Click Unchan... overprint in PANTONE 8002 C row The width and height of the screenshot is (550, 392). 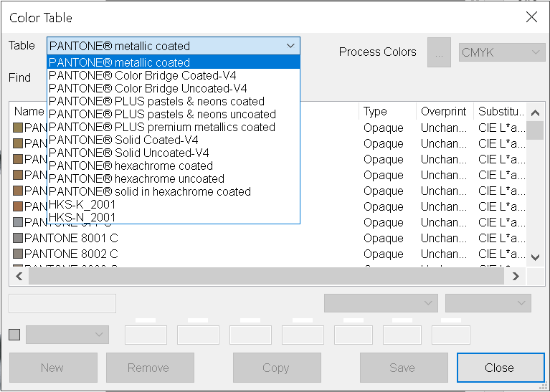(x=444, y=254)
